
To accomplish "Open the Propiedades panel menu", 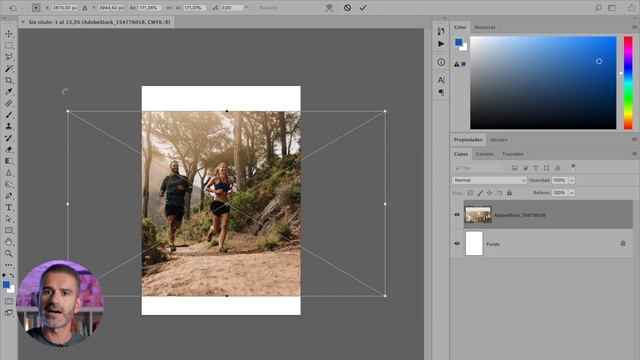I will click(x=634, y=139).
